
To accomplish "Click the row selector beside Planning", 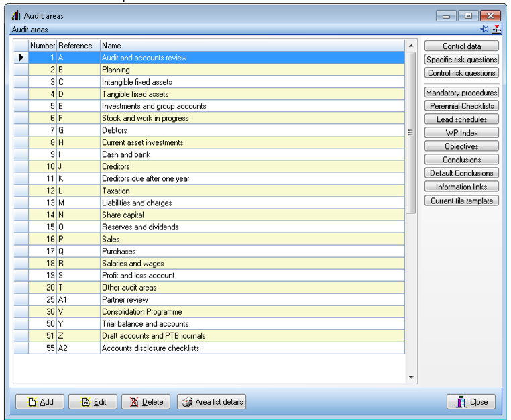I will click(x=21, y=70).
